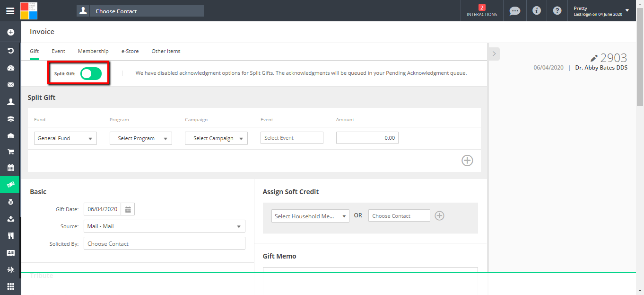The height and width of the screenshot is (295, 644).
Task: Open the calendar sidebar icon
Action: [x=10, y=168]
